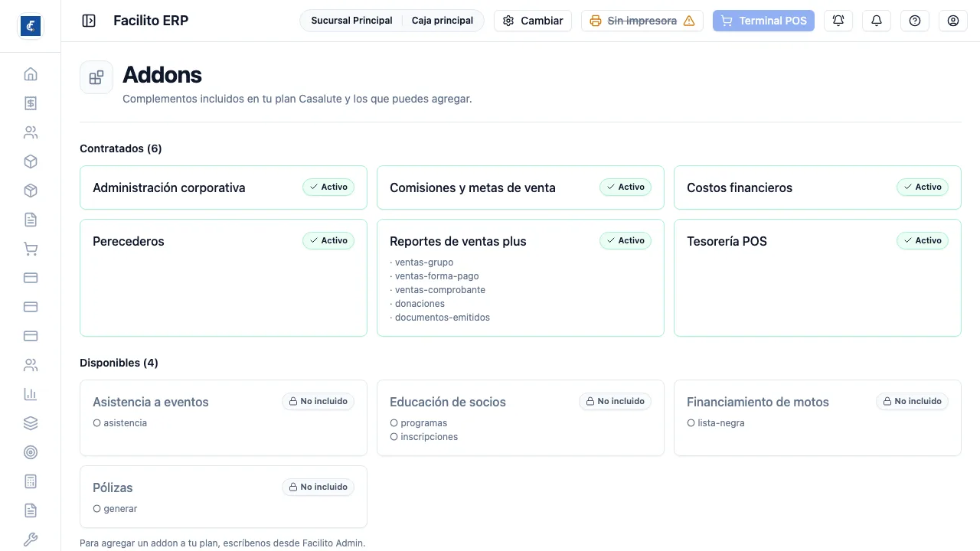Screen dimensions: 980x551
Task: Open the help question mark icon
Action: coord(915,21)
